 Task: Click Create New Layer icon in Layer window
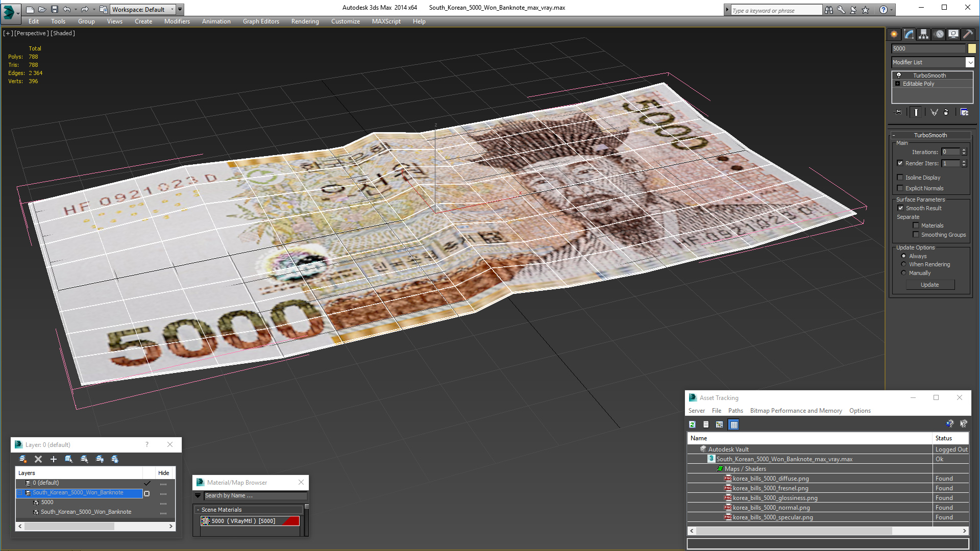[22, 459]
